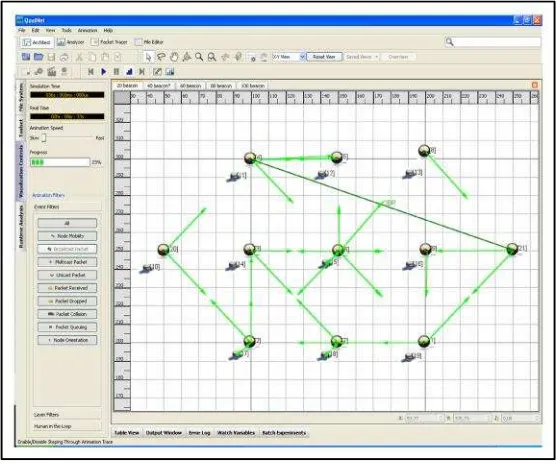Select the arrow pointer tool
This screenshot has width=556, height=464.
coord(149,57)
